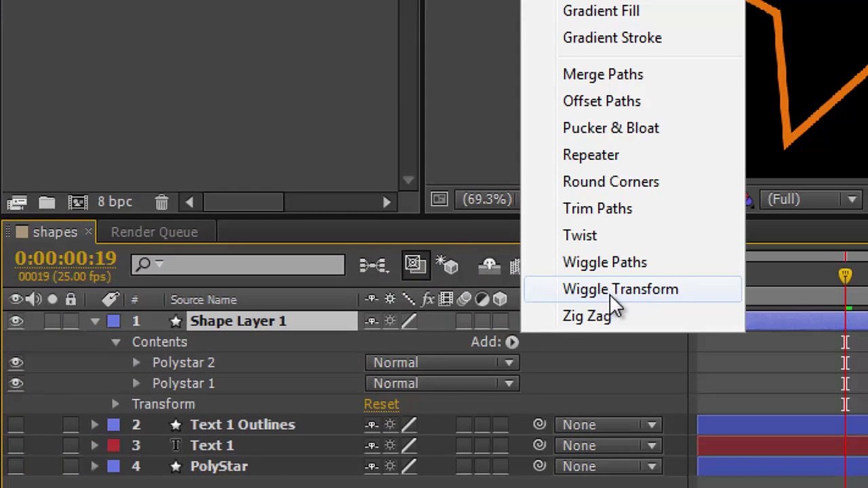Expand the Polystar 2 group
The height and width of the screenshot is (488, 868).
tap(136, 363)
